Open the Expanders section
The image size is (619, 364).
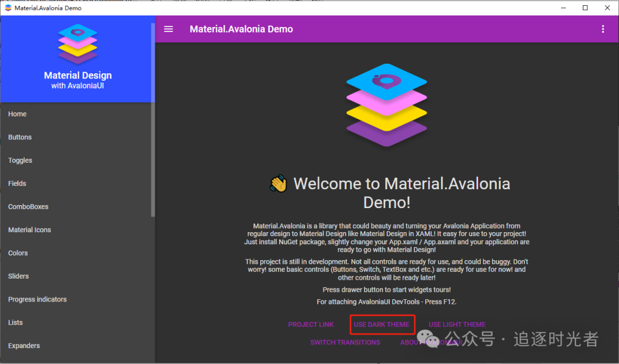point(23,345)
